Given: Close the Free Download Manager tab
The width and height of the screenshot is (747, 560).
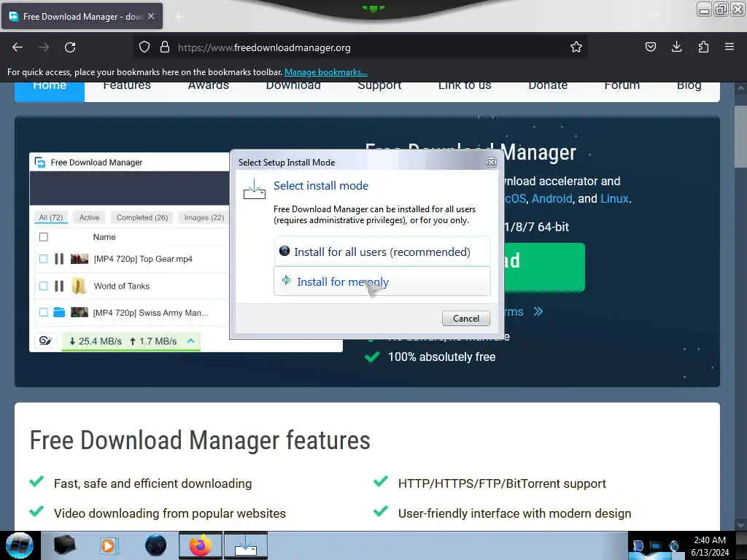Looking at the screenshot, I should pos(151,16).
